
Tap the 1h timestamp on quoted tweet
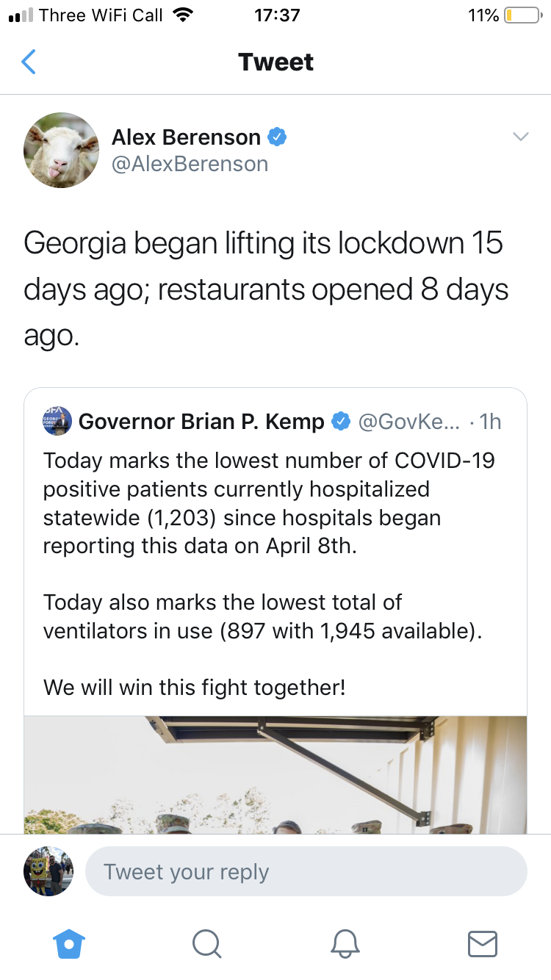[x=490, y=422]
